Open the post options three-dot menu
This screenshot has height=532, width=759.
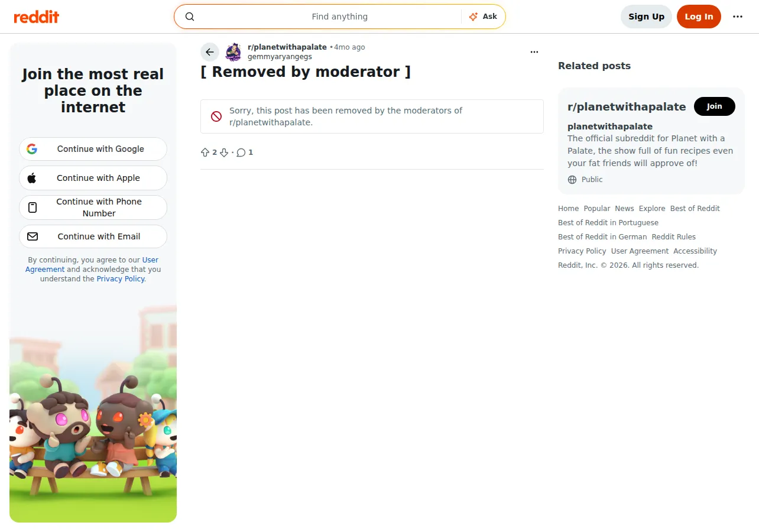pyautogui.click(x=534, y=52)
